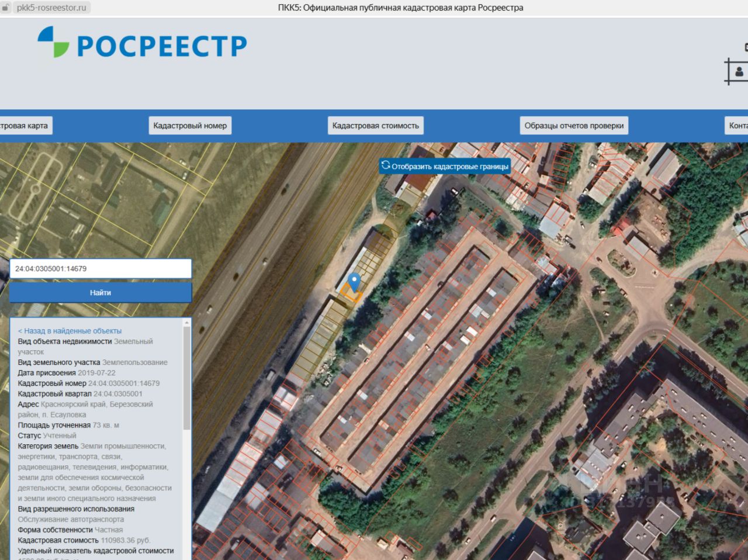Open the Кадастровый номер menu item
This screenshot has height=560, width=748.
point(190,126)
